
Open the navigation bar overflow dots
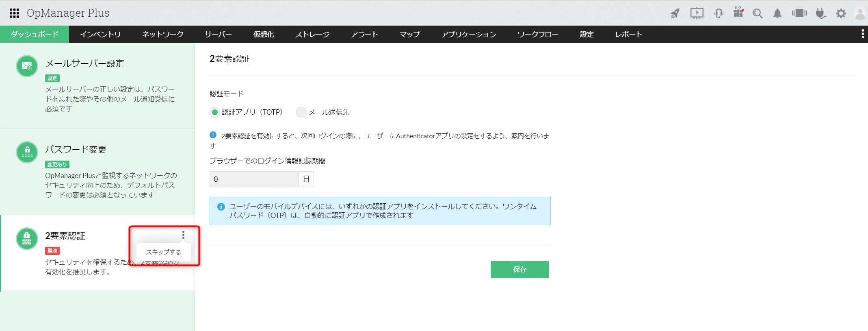pyautogui.click(x=863, y=34)
